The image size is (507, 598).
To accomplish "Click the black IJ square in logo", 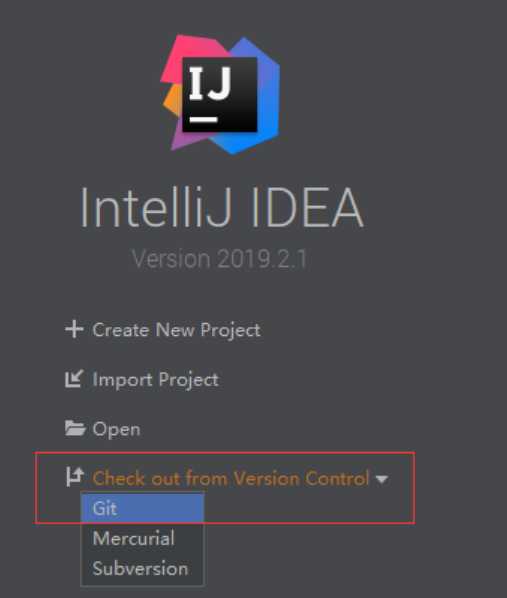I will (220, 95).
